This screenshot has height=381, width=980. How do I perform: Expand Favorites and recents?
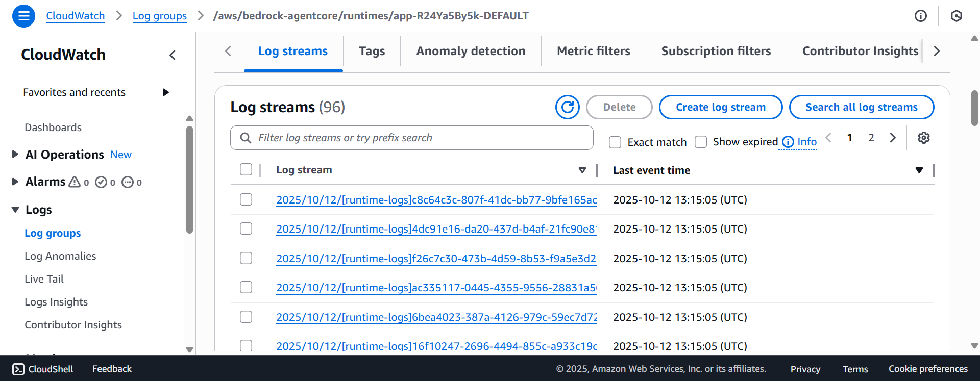point(165,92)
